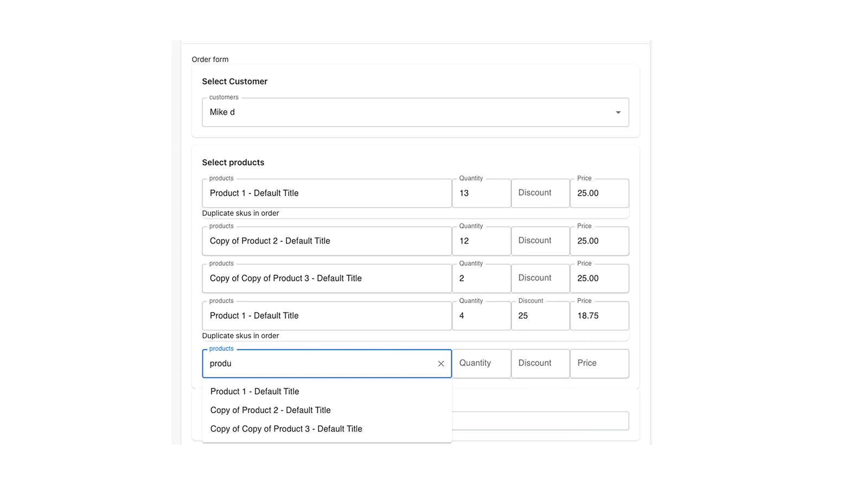Edit the Price field in quantity 2 row
The image size is (868, 488).
point(599,278)
